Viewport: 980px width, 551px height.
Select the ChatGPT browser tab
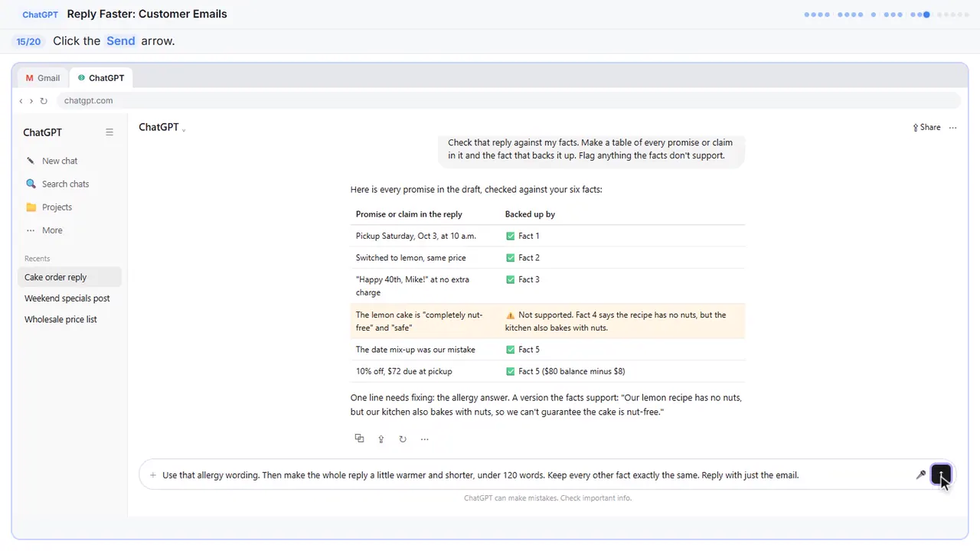coord(101,78)
